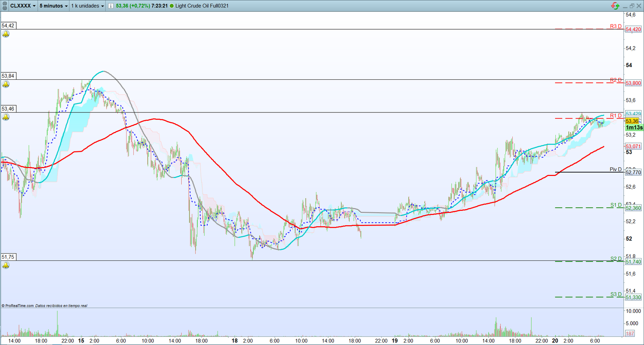The height and width of the screenshot is (345, 644).
Task: Open the CLXXXX symbol dropdown
Action: click(23, 6)
